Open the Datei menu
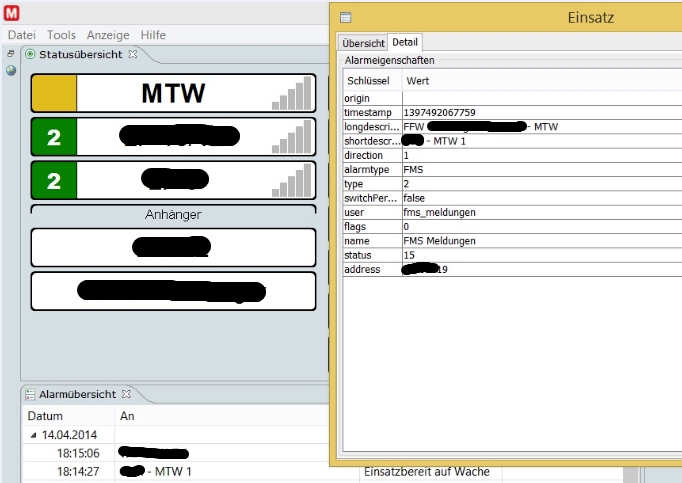The width and height of the screenshot is (682, 483). [21, 34]
